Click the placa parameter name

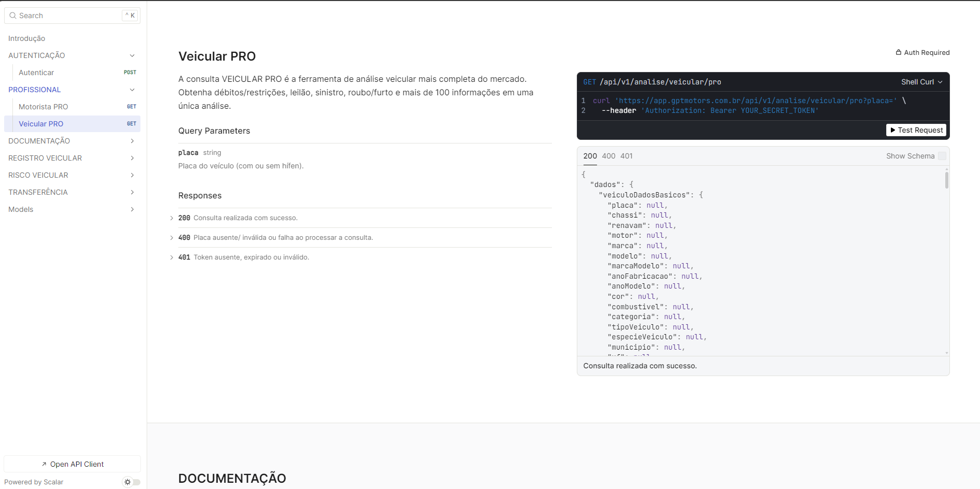click(x=188, y=153)
